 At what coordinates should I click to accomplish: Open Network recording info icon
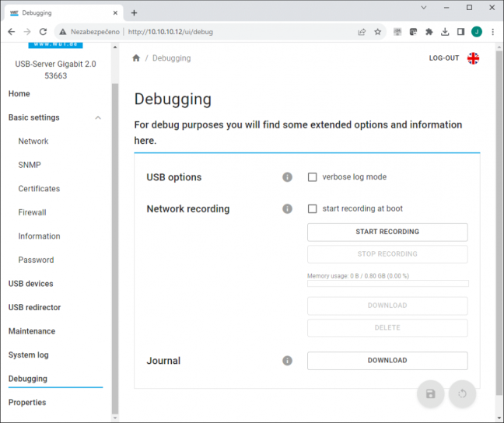click(287, 208)
